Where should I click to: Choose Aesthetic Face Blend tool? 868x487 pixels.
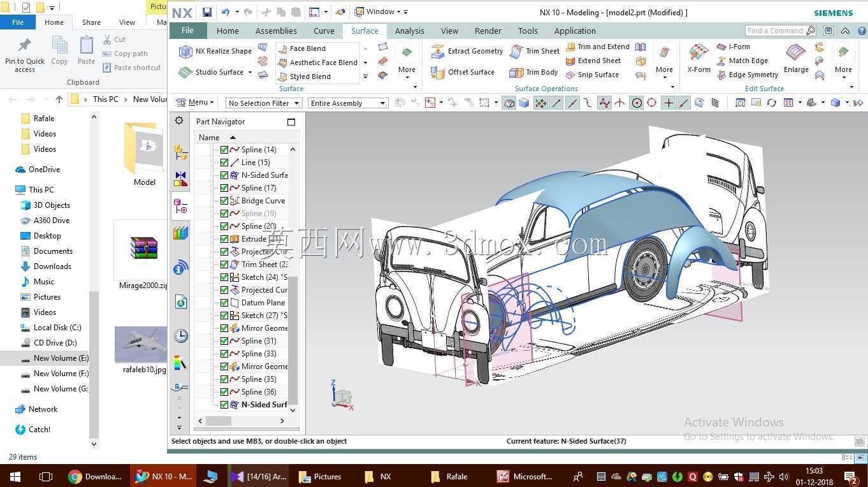(317, 62)
